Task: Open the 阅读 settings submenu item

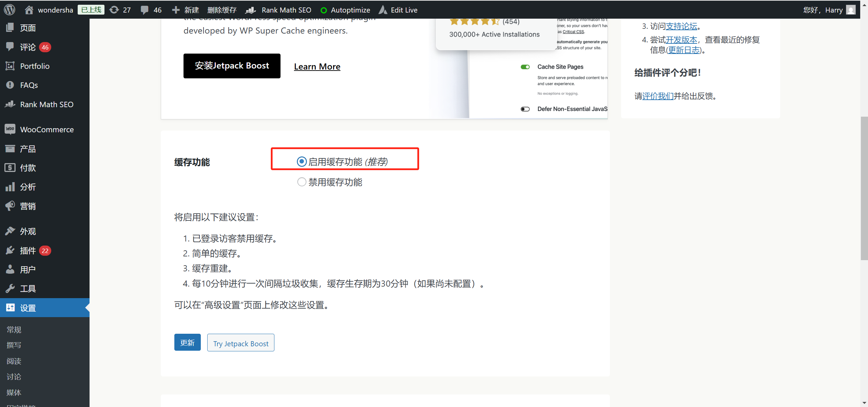Action: (14, 361)
